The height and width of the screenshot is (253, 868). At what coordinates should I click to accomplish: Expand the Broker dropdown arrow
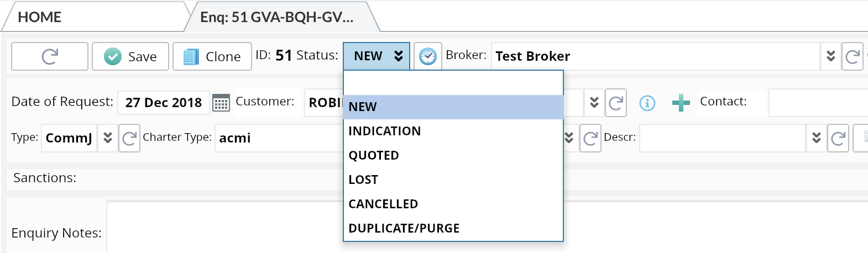coord(830,56)
